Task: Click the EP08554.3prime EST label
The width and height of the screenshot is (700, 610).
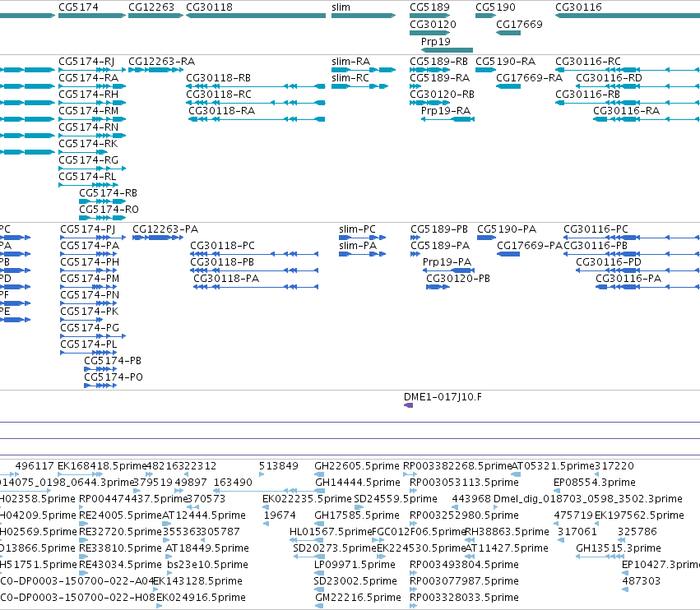Action: point(594,483)
